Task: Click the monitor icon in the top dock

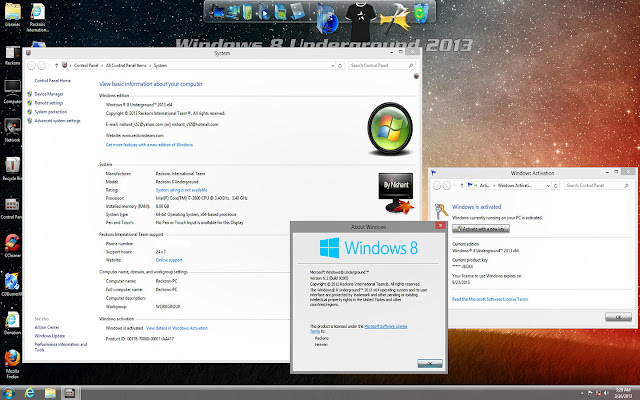Action: click(x=217, y=12)
